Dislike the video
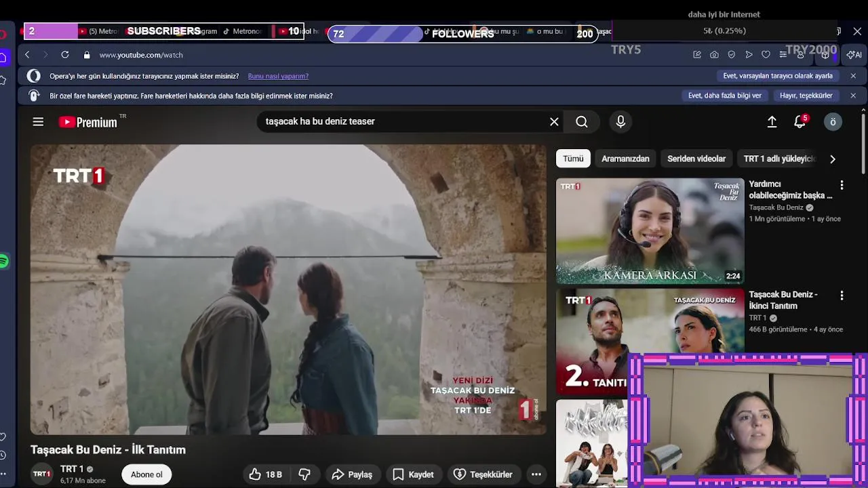 [304, 474]
